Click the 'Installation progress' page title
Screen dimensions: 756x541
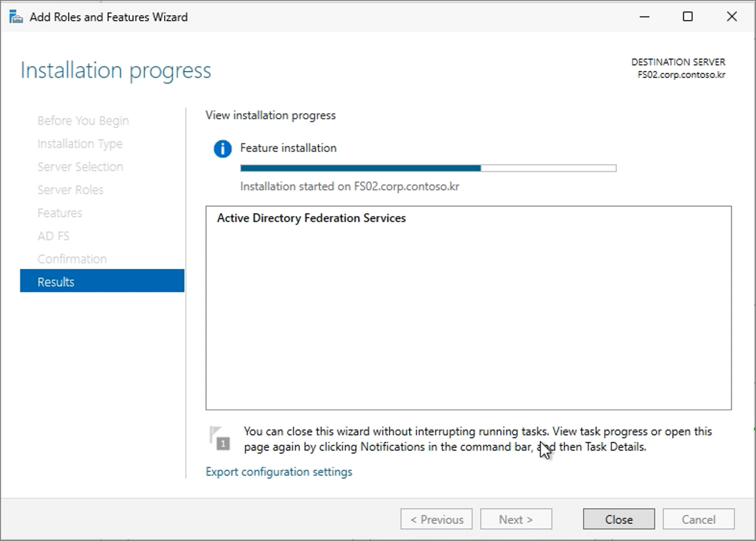click(116, 71)
